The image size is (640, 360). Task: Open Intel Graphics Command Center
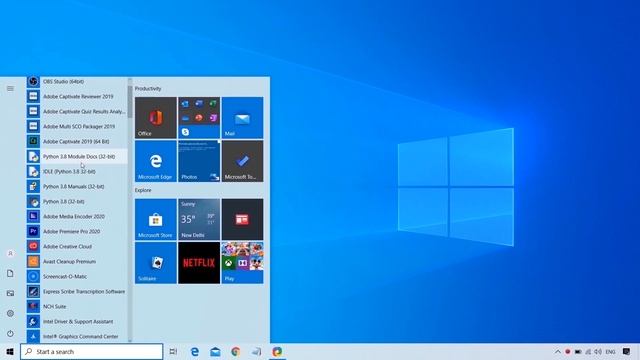point(77,336)
